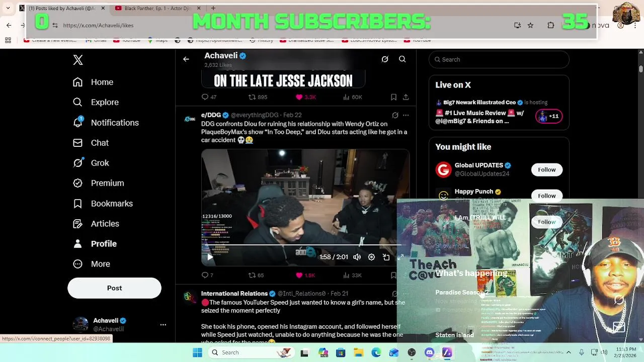Open Microsoft Edge from the taskbar
Screen dimensions: 644x362
(376, 353)
